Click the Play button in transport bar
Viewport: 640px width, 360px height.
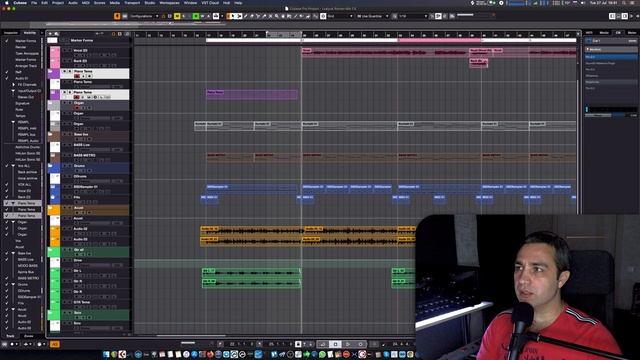click(x=348, y=344)
